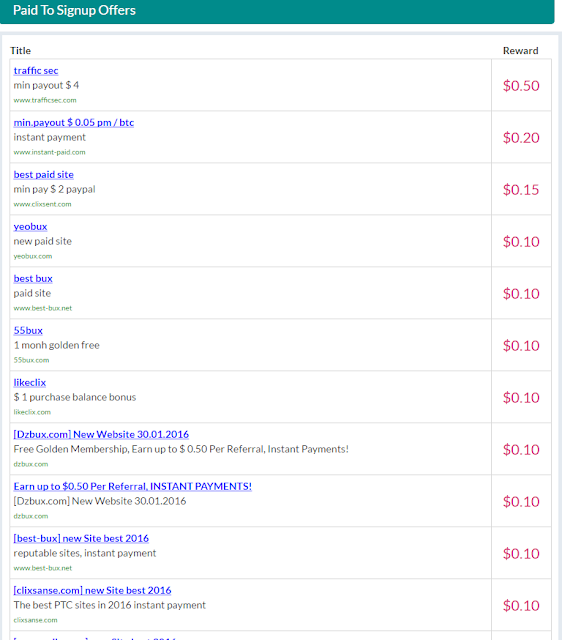Open 'Earn up to $0.50 Per Referral' link

[133, 487]
